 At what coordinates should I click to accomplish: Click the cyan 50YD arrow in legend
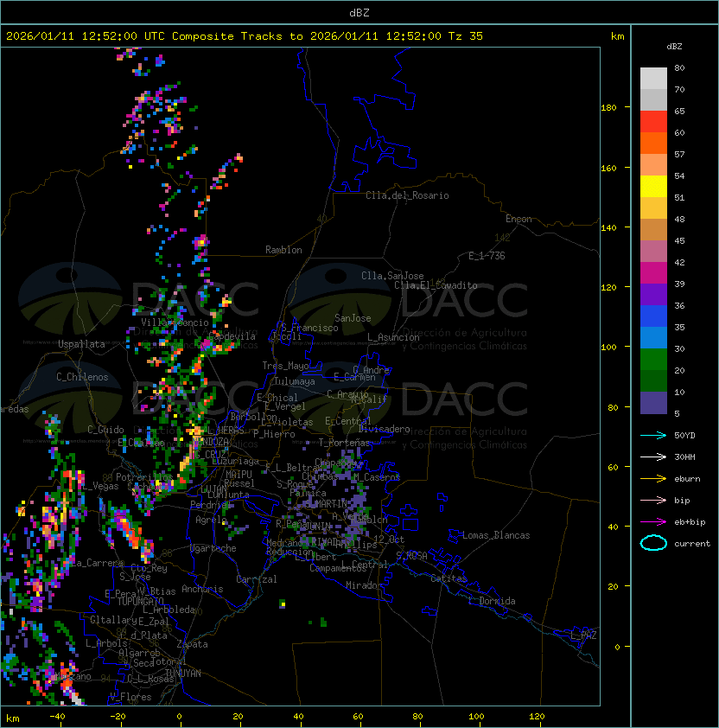pos(653,435)
